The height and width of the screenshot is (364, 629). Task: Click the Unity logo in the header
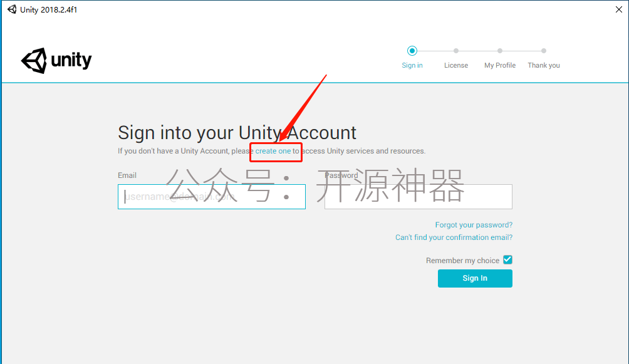56,61
